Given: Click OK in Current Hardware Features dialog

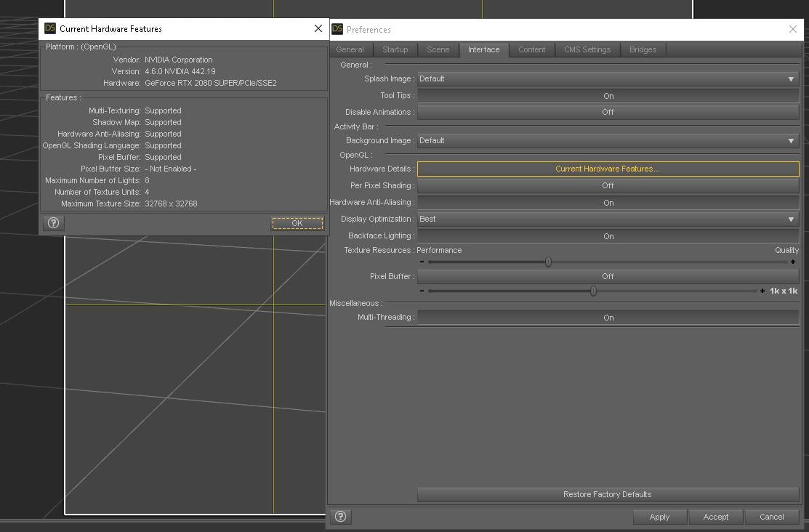Looking at the screenshot, I should [297, 223].
